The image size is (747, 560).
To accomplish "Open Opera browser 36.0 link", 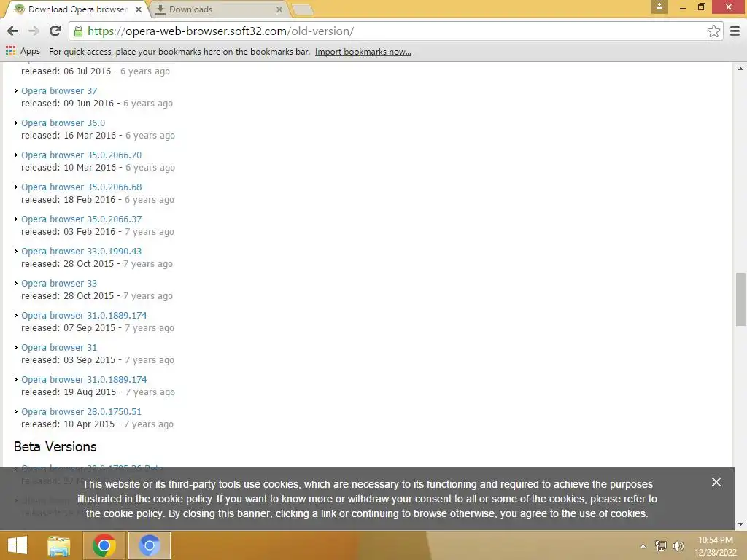I will [x=63, y=122].
